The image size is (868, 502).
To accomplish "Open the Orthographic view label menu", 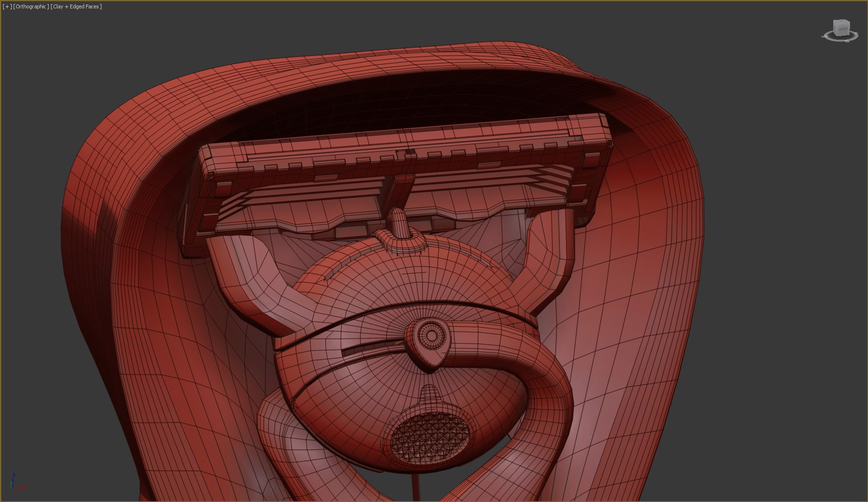I will tap(31, 7).
